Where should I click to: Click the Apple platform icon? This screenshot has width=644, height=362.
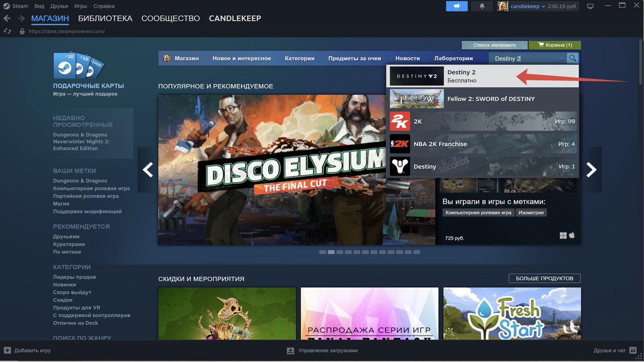coord(572,235)
